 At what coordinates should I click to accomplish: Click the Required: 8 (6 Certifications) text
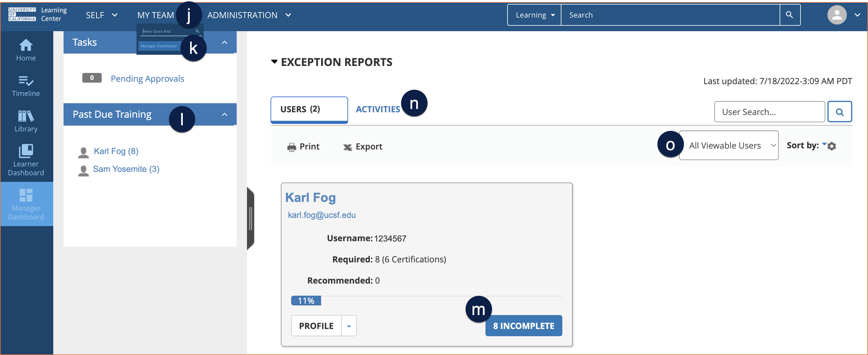[x=389, y=259]
